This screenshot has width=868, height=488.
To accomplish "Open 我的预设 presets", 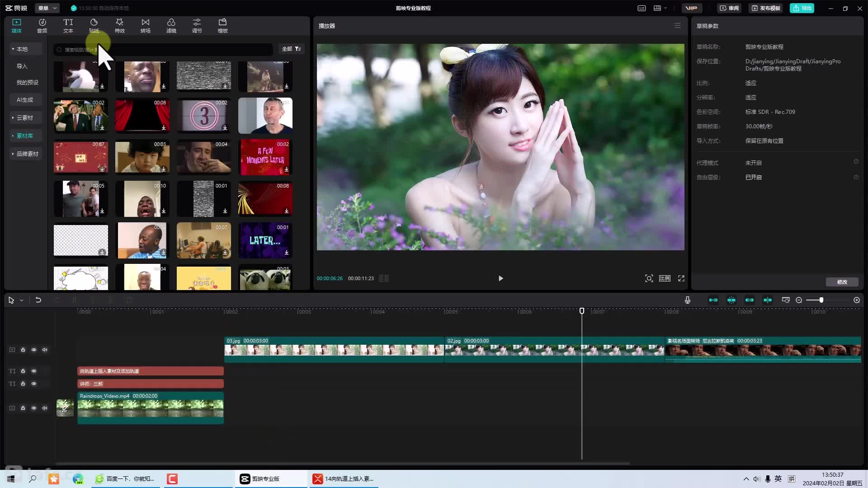I will click(x=28, y=82).
